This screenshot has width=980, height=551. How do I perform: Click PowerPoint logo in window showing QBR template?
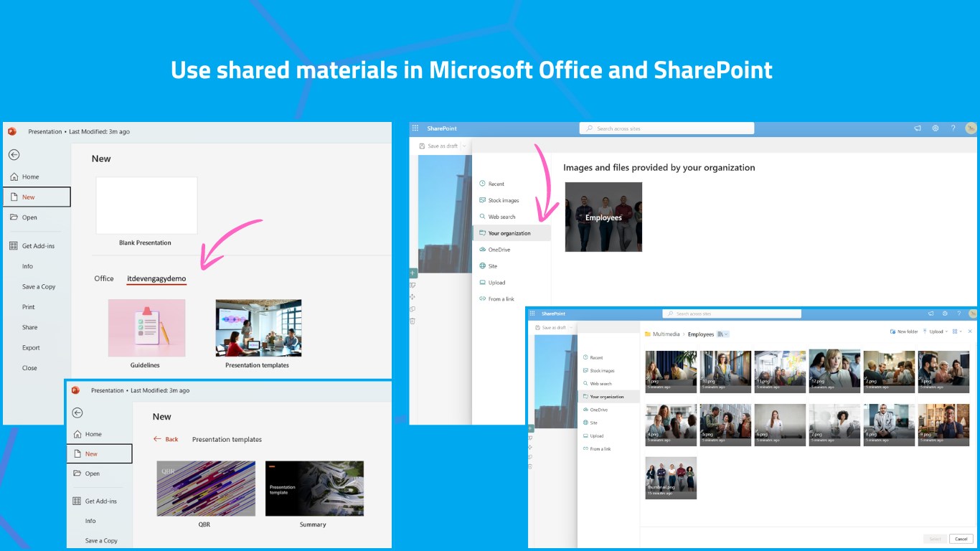point(75,390)
